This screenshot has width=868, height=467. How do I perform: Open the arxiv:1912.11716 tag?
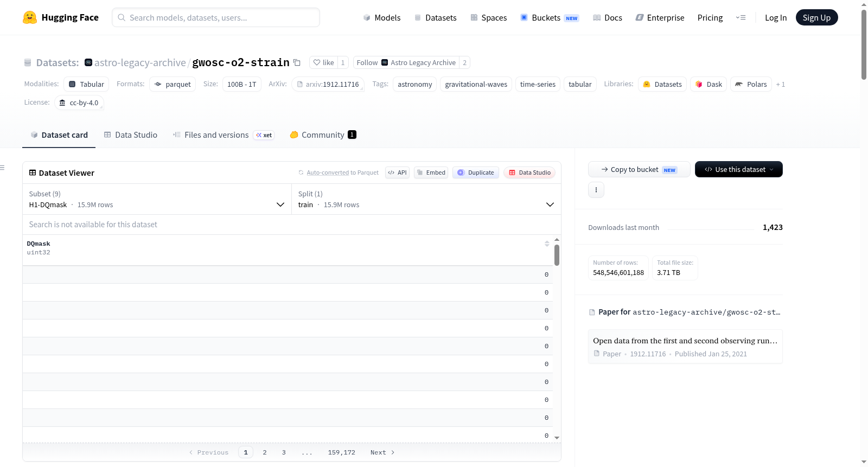click(328, 84)
